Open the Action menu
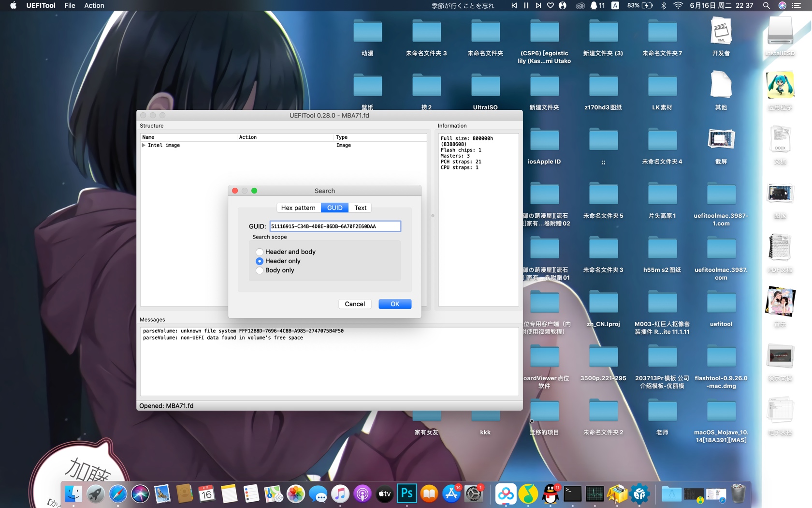Image resolution: width=812 pixels, height=508 pixels. 94,5
